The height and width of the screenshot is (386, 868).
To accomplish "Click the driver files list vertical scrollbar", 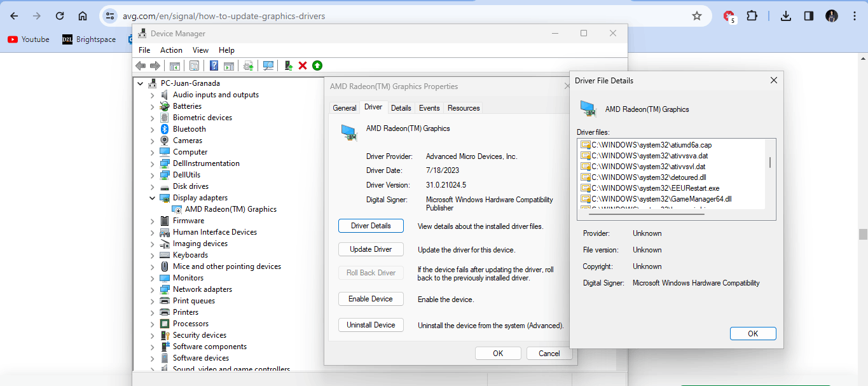I will pos(770,163).
